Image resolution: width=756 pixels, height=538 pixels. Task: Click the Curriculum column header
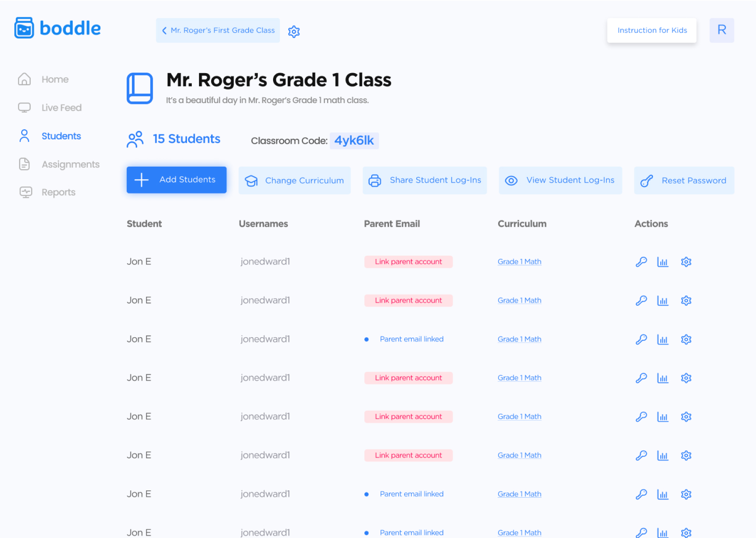point(522,224)
